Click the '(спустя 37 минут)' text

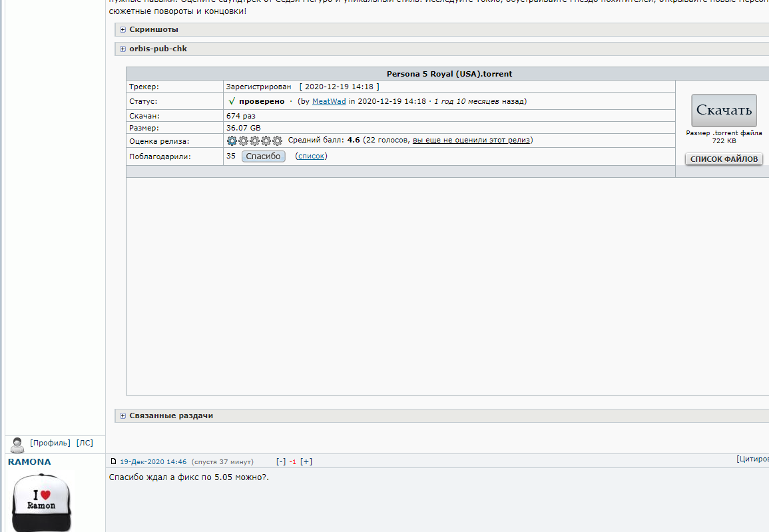tap(222, 462)
